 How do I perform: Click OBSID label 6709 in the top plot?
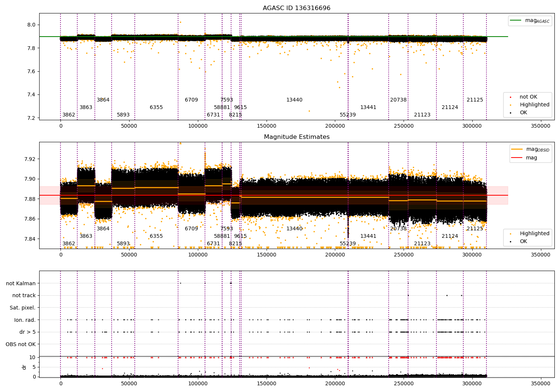point(191,100)
